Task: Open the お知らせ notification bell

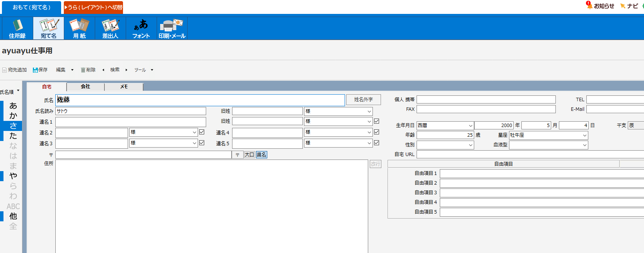Action: [x=589, y=5]
